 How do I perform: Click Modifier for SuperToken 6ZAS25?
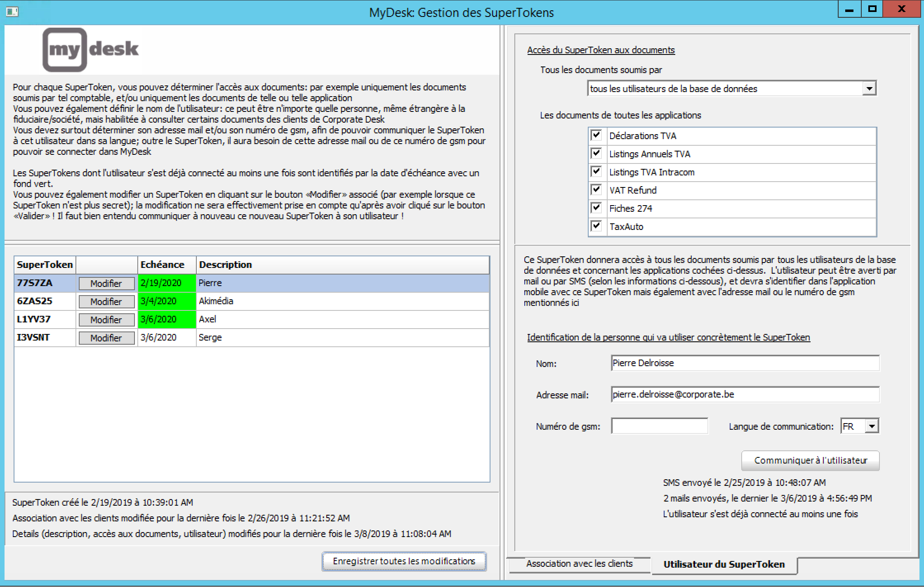pos(106,302)
